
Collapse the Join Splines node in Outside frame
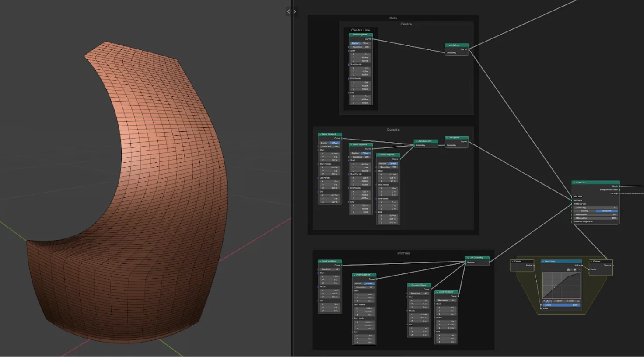pos(447,138)
